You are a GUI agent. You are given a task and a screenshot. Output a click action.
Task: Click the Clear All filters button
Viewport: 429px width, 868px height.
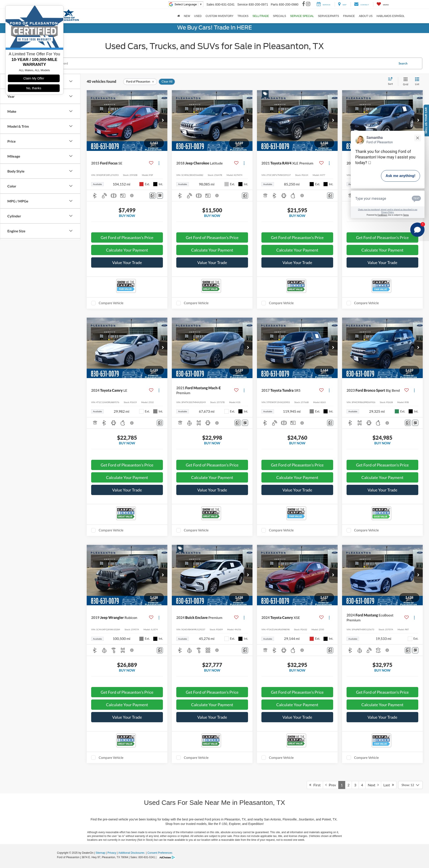pyautogui.click(x=167, y=81)
